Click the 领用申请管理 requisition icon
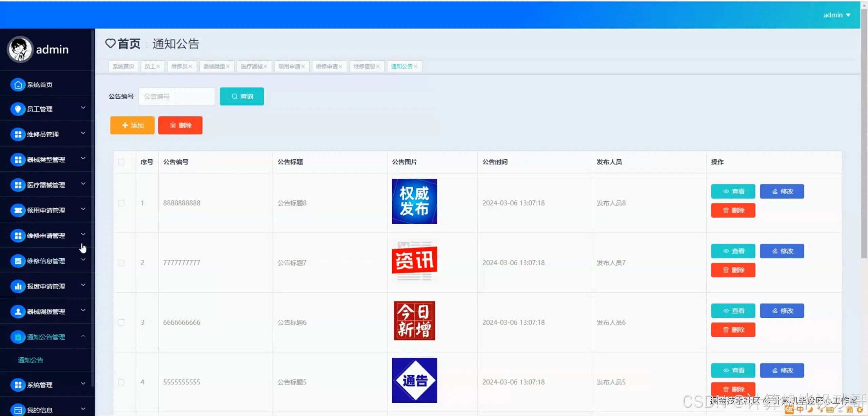The image size is (868, 416). [x=18, y=210]
